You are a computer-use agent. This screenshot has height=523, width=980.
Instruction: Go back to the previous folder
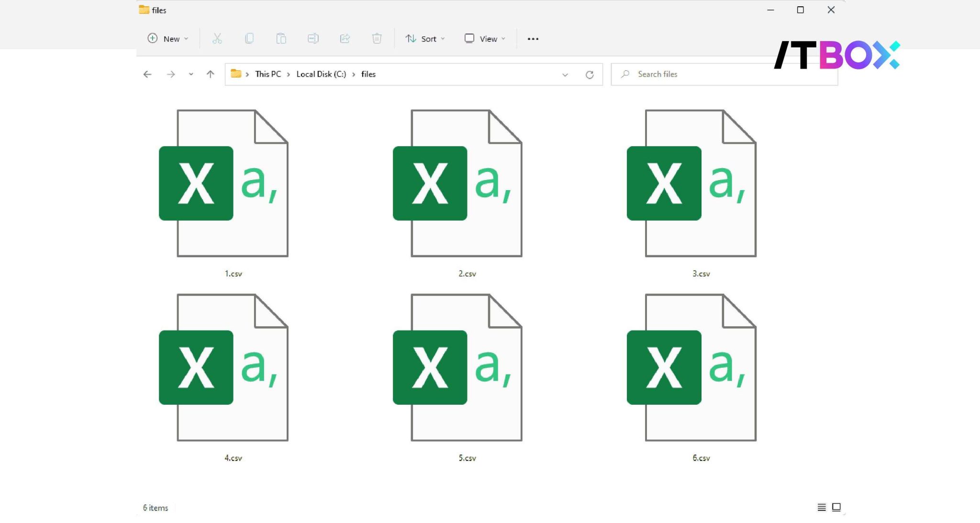coord(148,74)
